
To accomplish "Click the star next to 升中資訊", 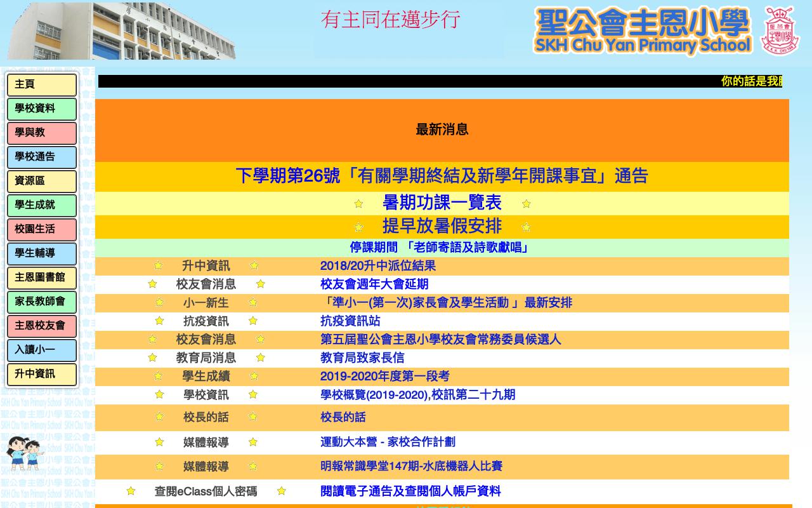I will coord(159,266).
